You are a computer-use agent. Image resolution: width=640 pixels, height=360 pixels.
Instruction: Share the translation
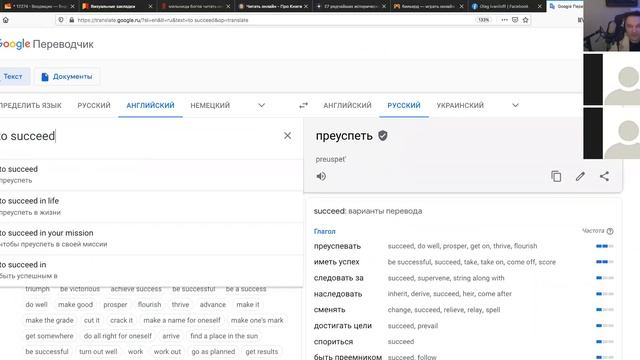604,176
